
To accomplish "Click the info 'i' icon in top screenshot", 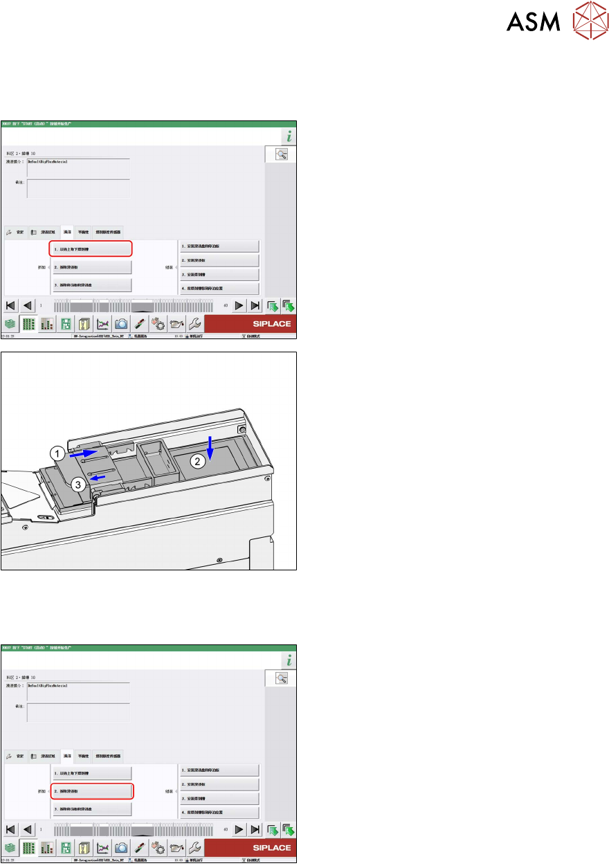I will 289,136.
